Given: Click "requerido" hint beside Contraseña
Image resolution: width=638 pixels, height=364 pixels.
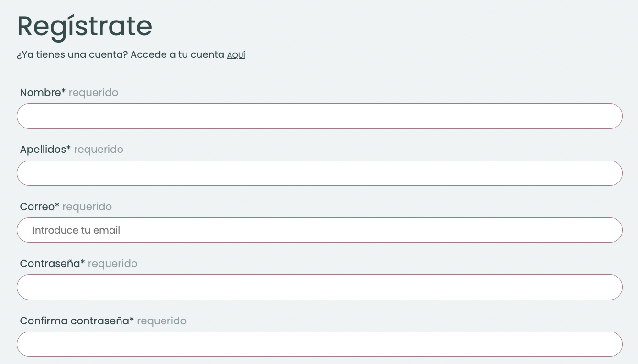Looking at the screenshot, I should (x=112, y=264).
